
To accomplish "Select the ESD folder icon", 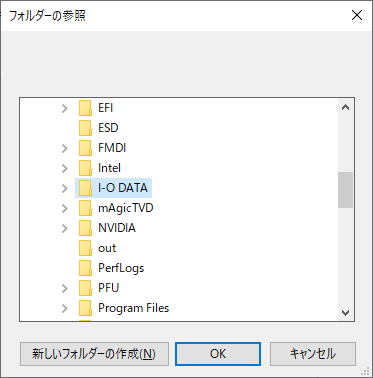I will coord(85,128).
